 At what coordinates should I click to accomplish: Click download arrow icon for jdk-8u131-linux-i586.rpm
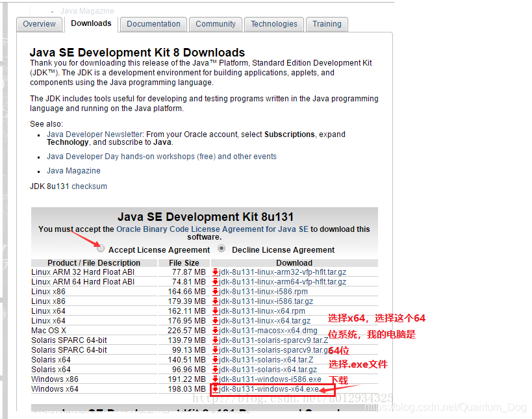(x=215, y=292)
